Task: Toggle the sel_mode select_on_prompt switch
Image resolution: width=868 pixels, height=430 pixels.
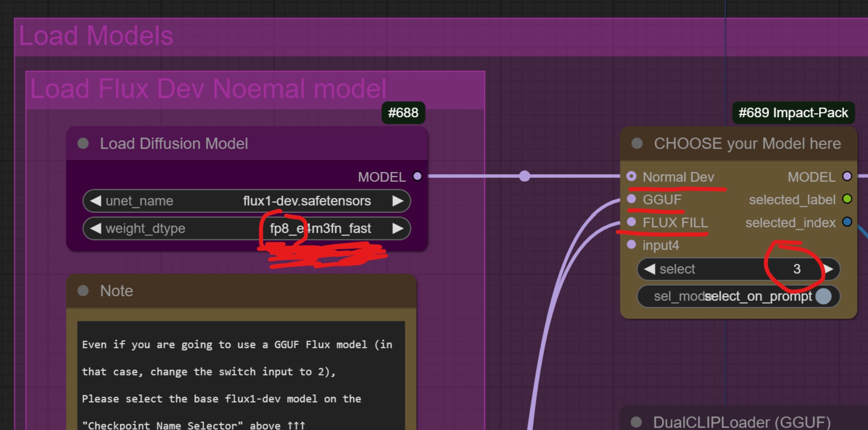Action: pos(738,296)
